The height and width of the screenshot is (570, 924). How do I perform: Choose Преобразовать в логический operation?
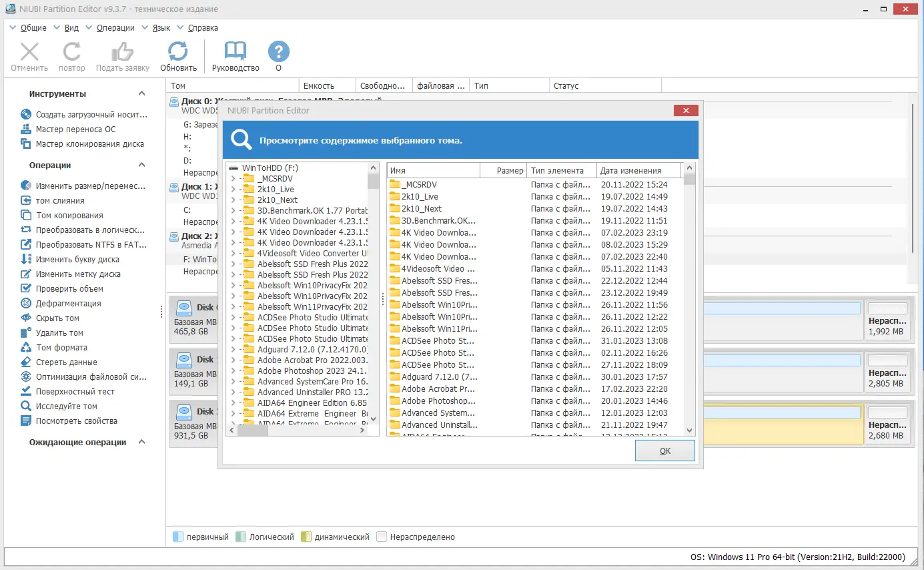pos(83,230)
